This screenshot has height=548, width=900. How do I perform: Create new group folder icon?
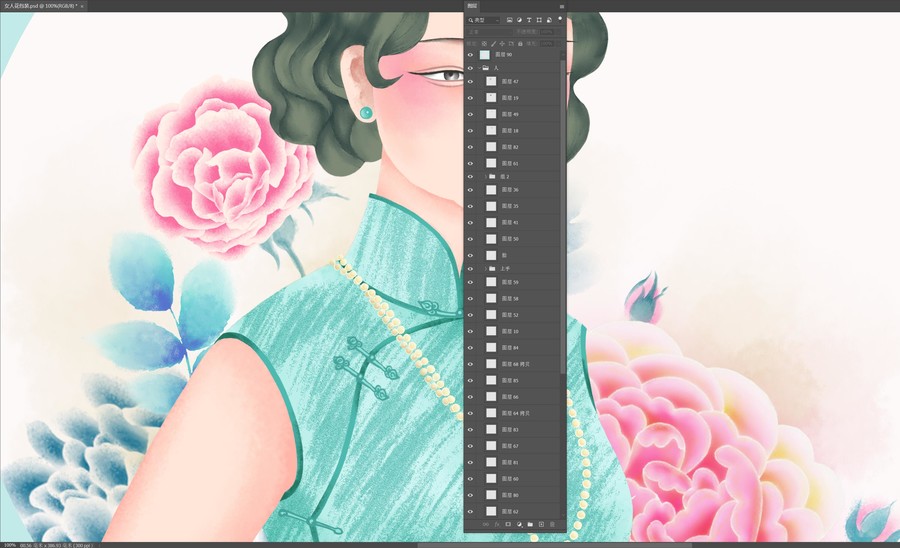pyautogui.click(x=530, y=524)
